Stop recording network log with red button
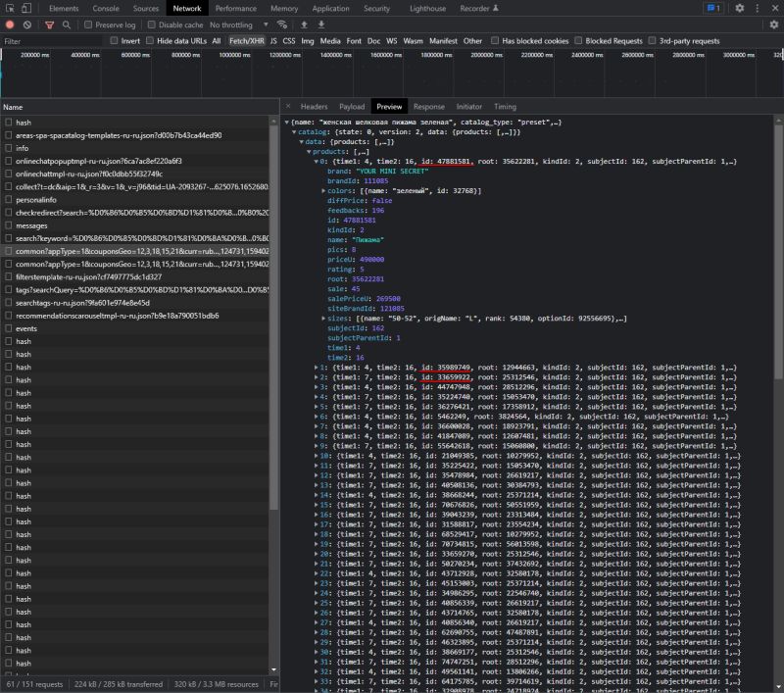The height and width of the screenshot is (693, 784). pos(10,25)
